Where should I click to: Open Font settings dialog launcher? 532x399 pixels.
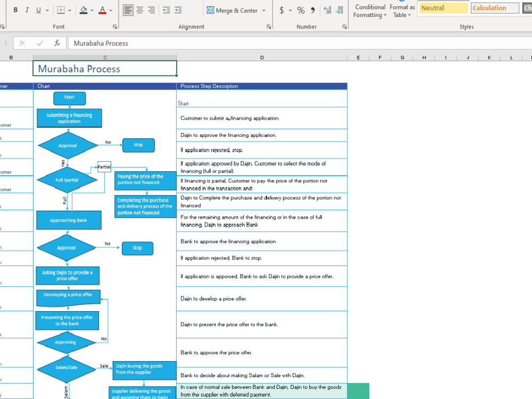[x=115, y=27]
